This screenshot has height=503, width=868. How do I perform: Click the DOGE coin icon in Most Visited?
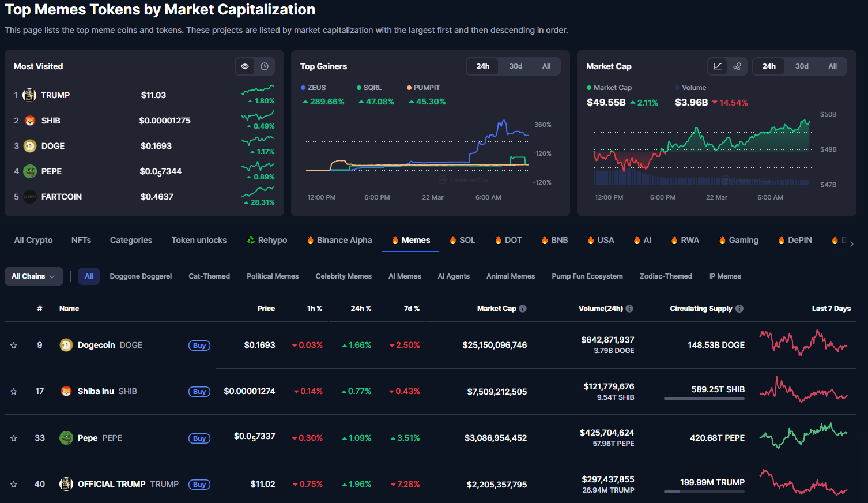click(30, 146)
